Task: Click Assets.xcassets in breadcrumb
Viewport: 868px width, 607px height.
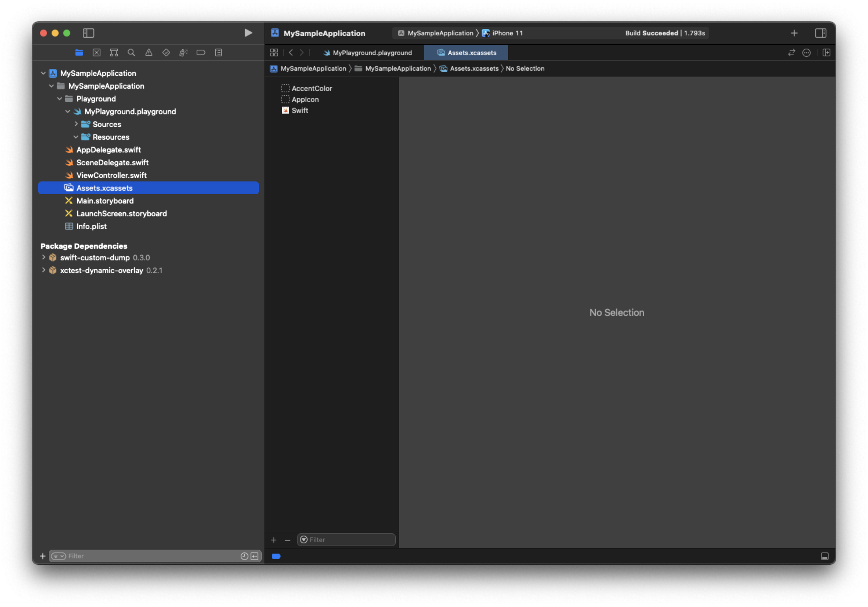Action: 469,68
